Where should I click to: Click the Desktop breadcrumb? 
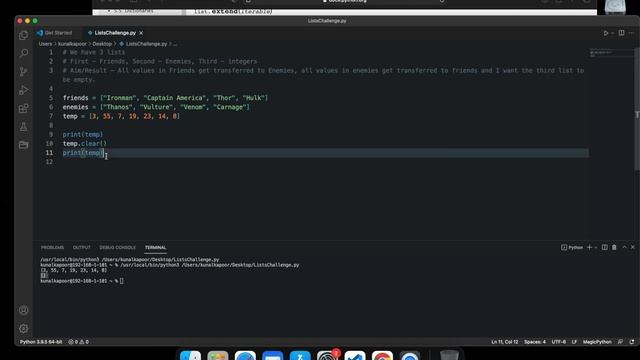click(x=102, y=44)
